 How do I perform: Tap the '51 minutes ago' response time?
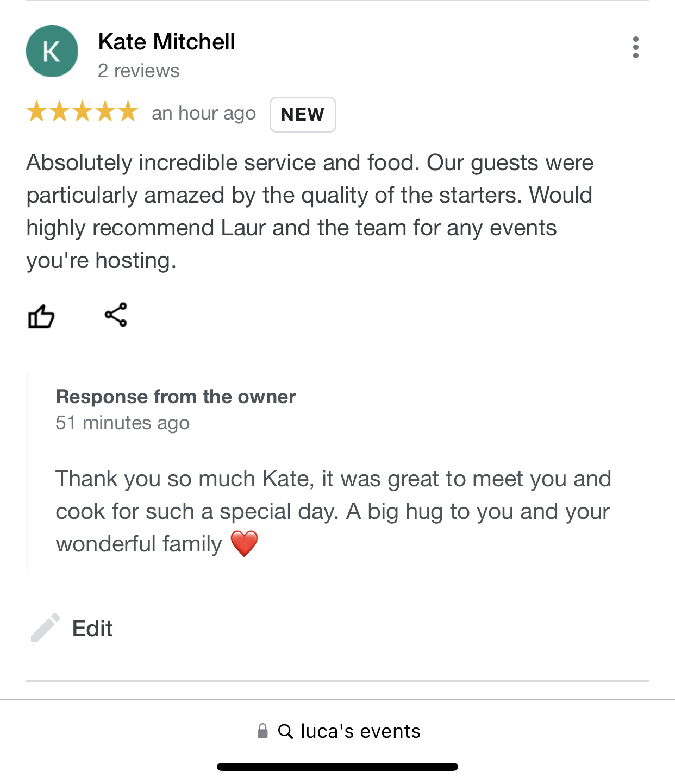[x=123, y=423]
